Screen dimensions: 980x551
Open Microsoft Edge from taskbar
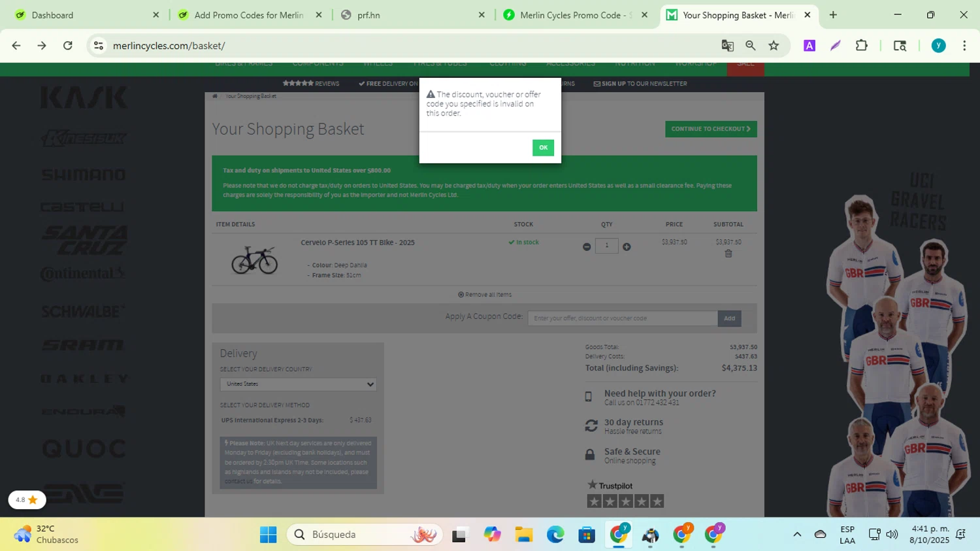pos(555,535)
